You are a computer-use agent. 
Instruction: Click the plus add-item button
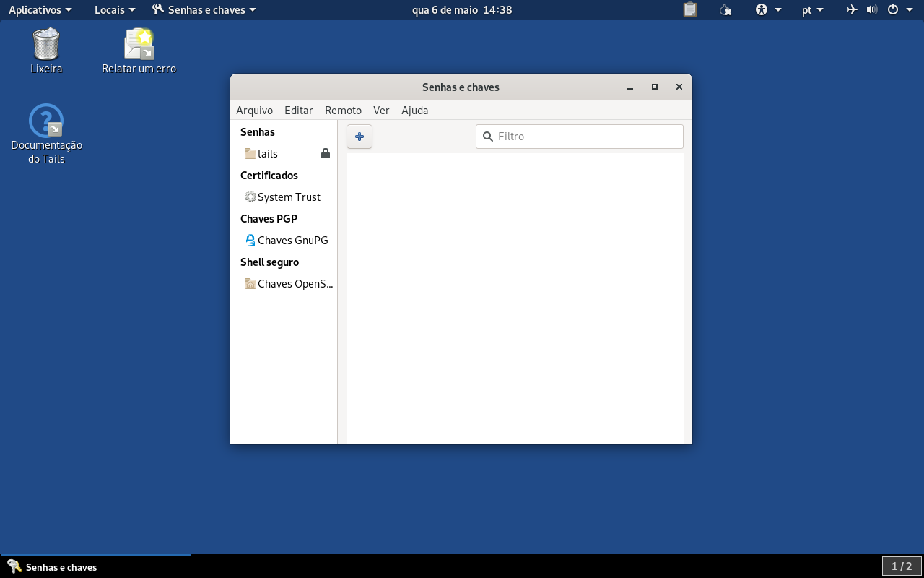[359, 137]
